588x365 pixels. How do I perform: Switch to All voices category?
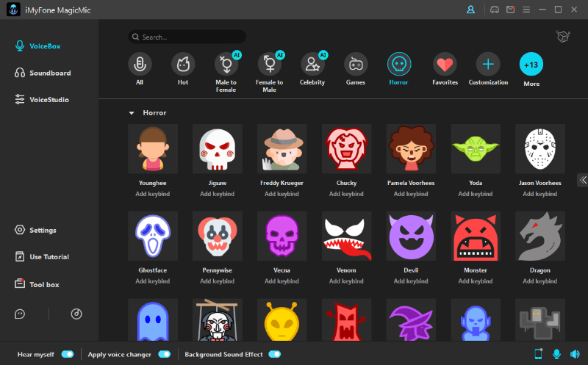point(140,65)
